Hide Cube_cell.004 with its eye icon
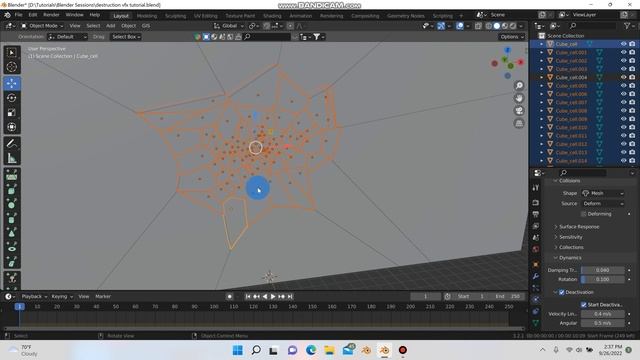 point(623,77)
